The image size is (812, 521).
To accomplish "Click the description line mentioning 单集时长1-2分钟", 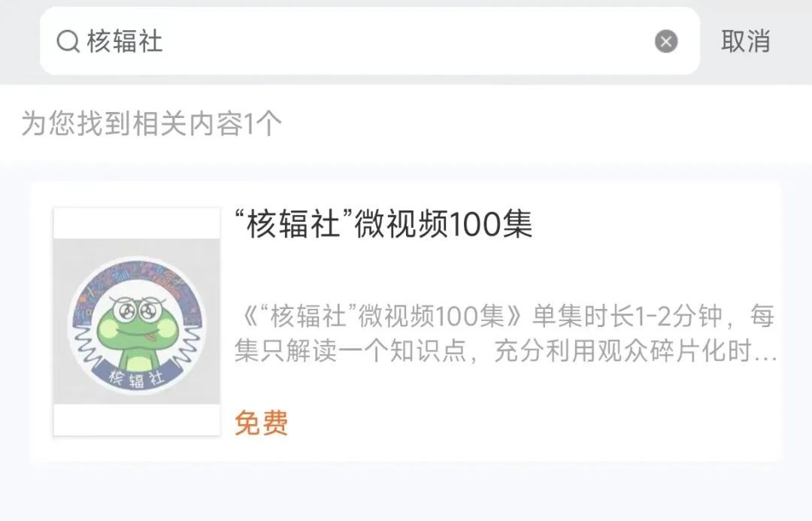I will click(505, 316).
